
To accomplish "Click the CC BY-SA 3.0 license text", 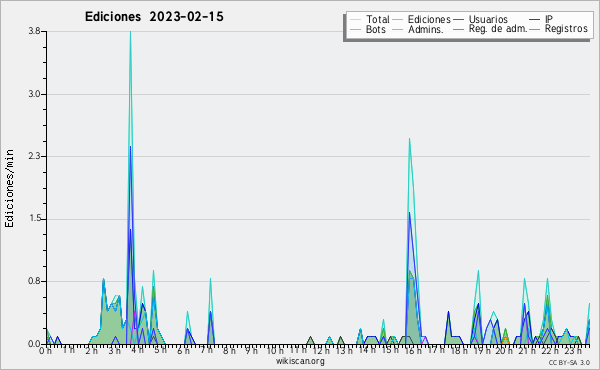I will coord(569,362).
